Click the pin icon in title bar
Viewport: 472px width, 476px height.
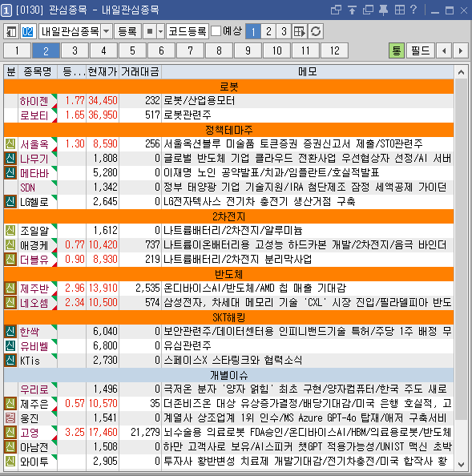pyautogui.click(x=383, y=10)
